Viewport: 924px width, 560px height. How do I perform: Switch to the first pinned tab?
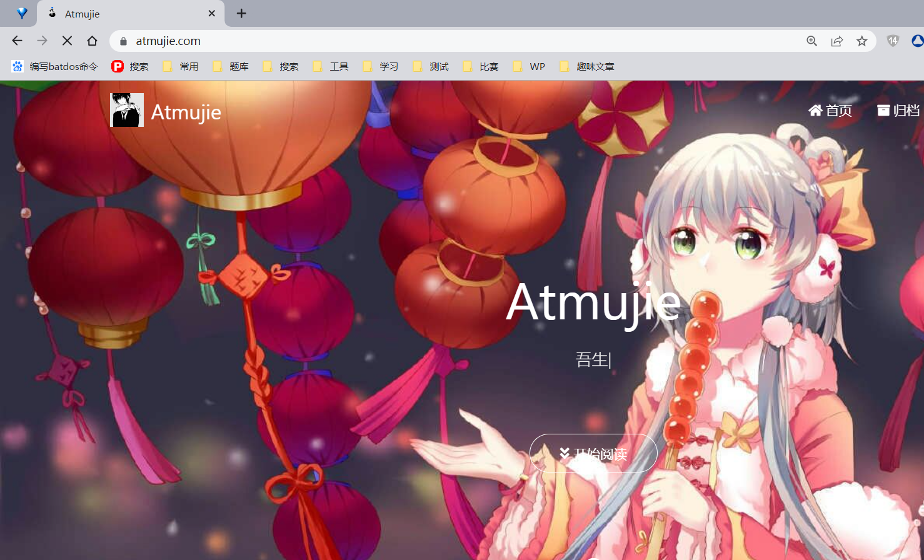click(22, 13)
